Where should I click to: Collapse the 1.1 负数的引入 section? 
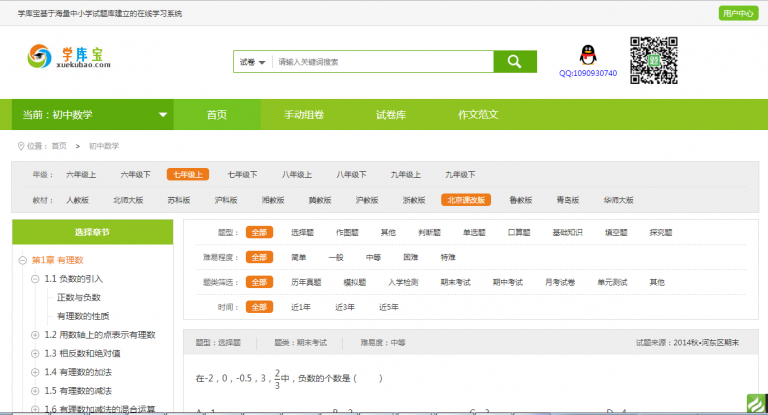pyautogui.click(x=36, y=279)
